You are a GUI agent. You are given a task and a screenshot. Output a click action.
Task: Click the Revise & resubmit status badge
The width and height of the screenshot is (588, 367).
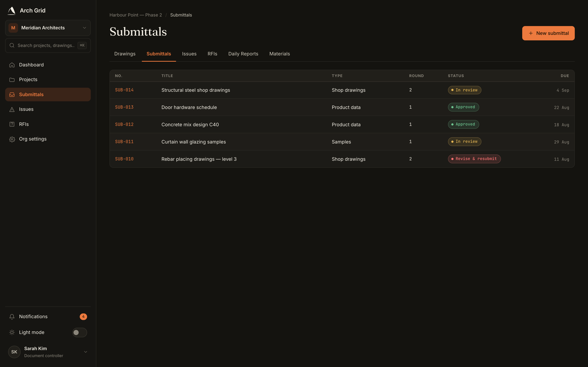pyautogui.click(x=474, y=159)
